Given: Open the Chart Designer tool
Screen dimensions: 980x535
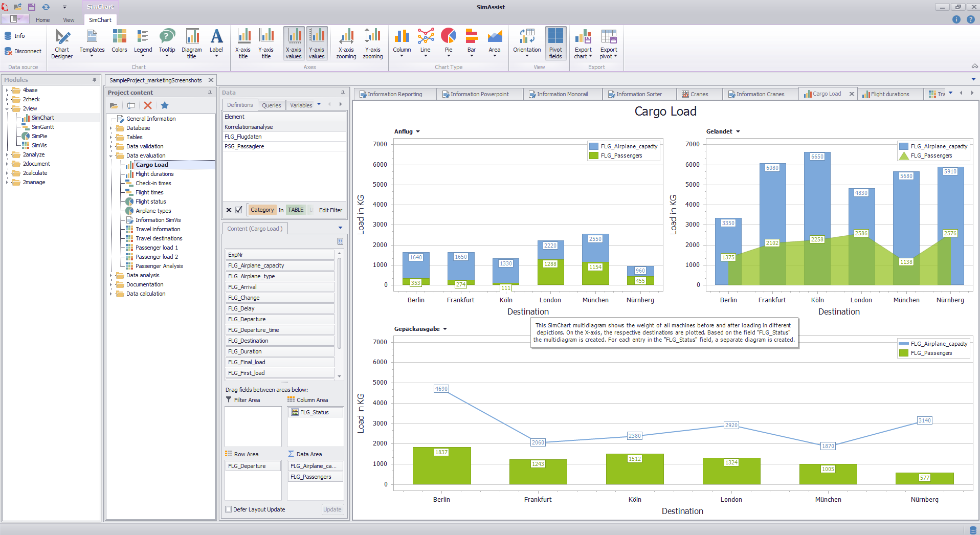Looking at the screenshot, I should [62, 44].
